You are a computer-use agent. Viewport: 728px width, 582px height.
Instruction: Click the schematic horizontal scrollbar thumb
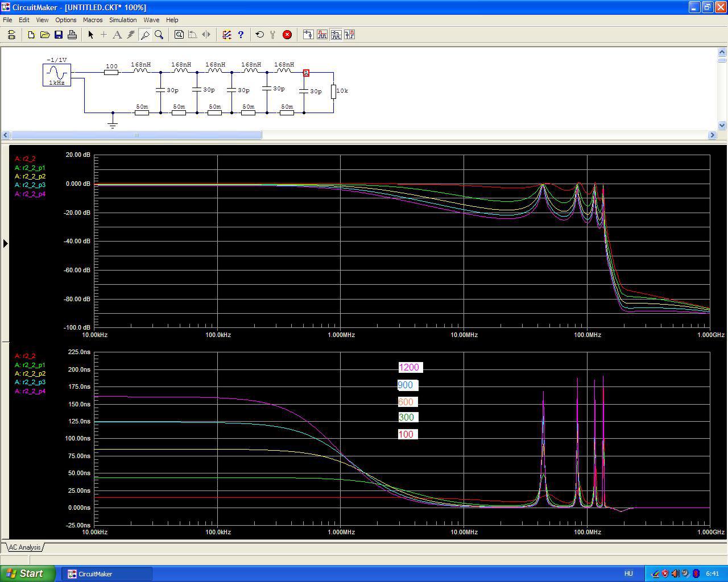click(136, 135)
